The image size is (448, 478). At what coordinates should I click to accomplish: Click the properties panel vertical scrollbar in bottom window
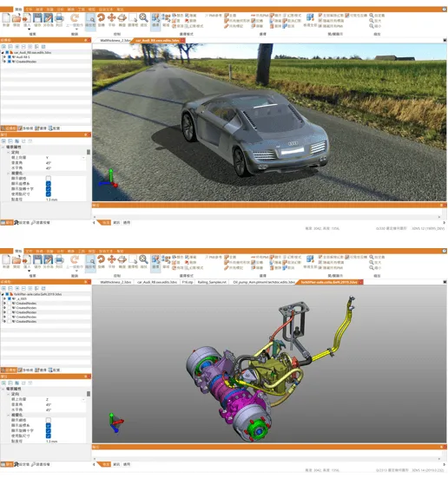pyautogui.click(x=89, y=416)
